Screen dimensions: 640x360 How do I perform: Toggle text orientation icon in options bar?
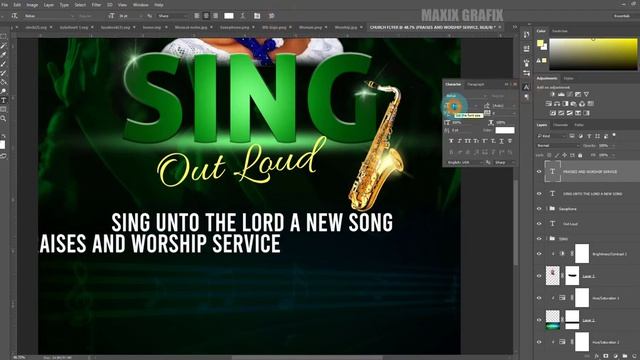(x=14, y=16)
